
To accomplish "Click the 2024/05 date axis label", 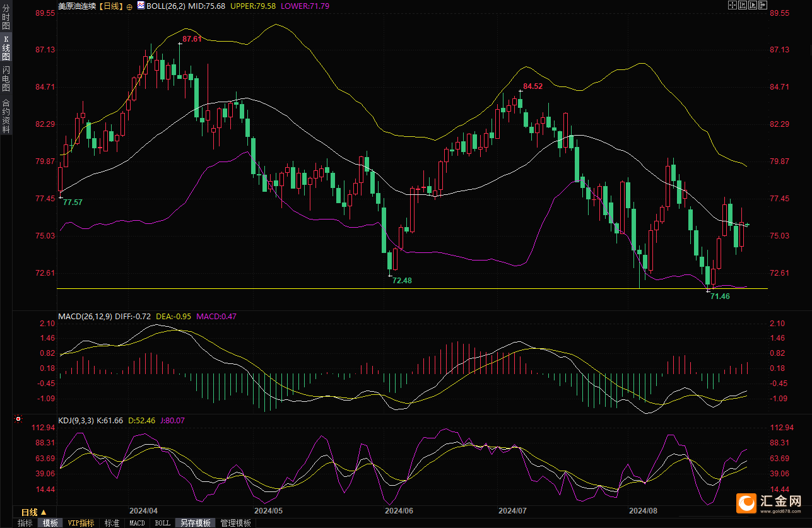I will tap(269, 510).
